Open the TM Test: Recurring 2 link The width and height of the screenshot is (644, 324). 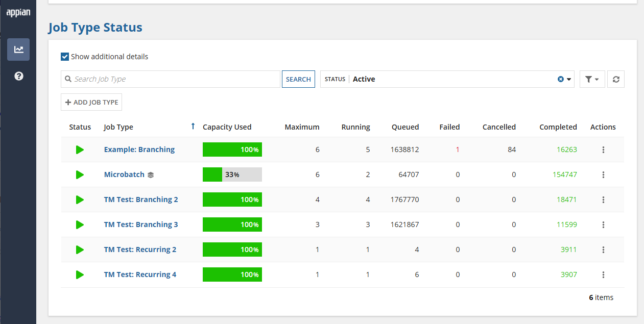click(x=140, y=250)
